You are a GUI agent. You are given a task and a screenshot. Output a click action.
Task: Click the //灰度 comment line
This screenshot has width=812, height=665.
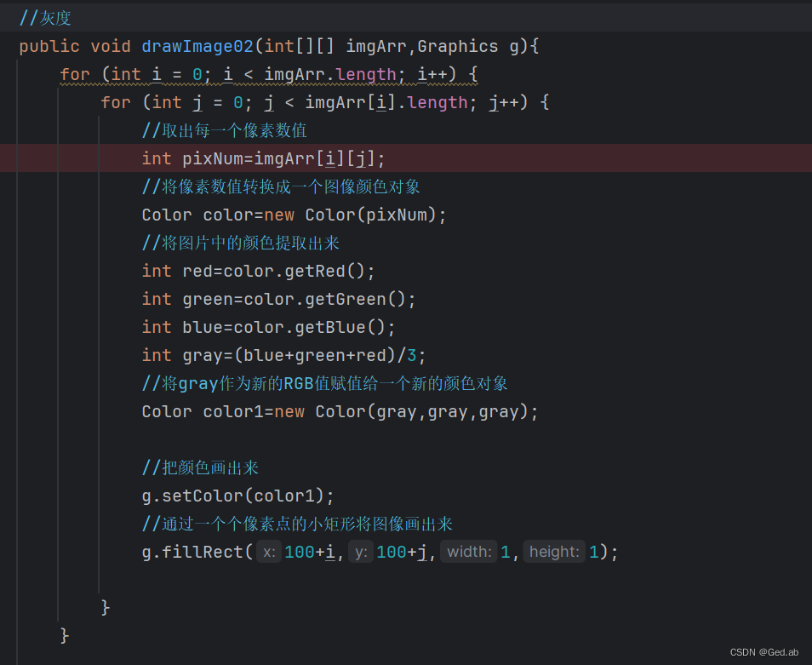tap(45, 18)
